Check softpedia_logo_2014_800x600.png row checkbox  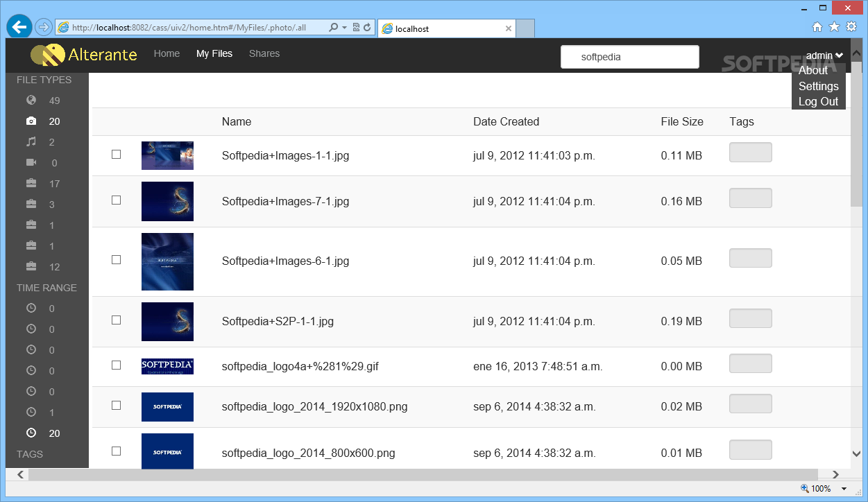click(117, 451)
